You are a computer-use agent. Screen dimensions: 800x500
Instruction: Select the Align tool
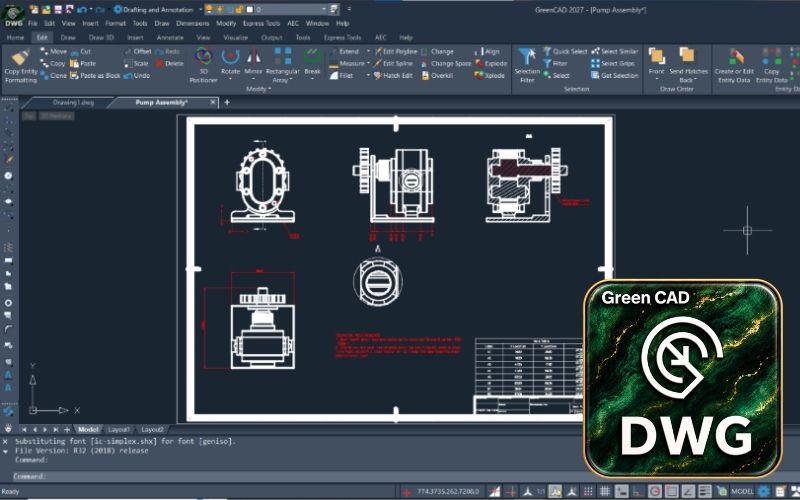488,51
